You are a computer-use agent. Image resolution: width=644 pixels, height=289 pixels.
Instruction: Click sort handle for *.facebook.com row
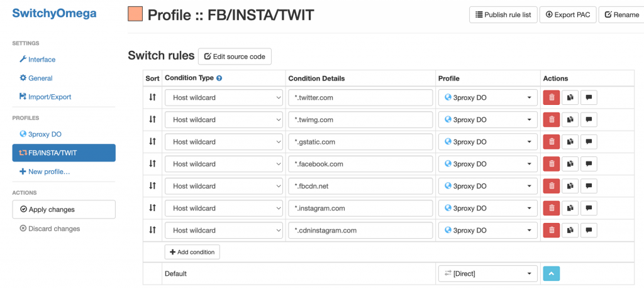[152, 164]
